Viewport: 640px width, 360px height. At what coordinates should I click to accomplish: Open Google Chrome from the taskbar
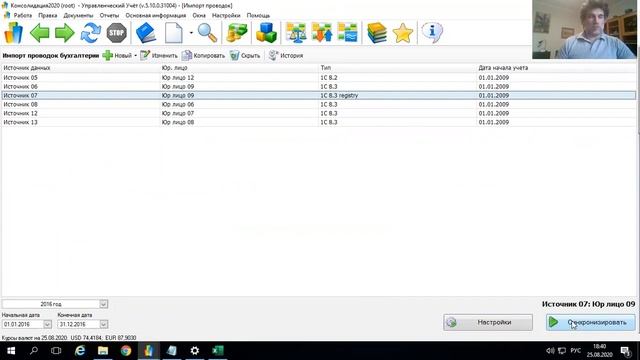coord(126,351)
